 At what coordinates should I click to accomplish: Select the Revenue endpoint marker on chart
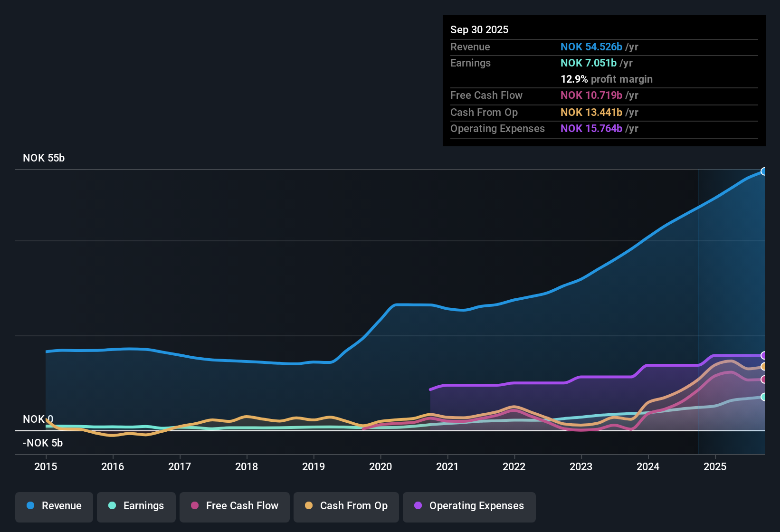pyautogui.click(x=764, y=171)
